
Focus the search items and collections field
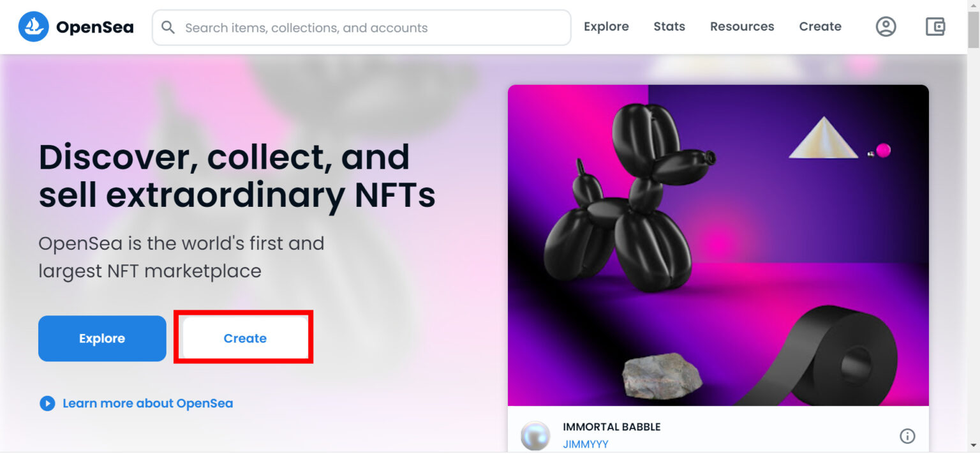[x=370, y=28]
